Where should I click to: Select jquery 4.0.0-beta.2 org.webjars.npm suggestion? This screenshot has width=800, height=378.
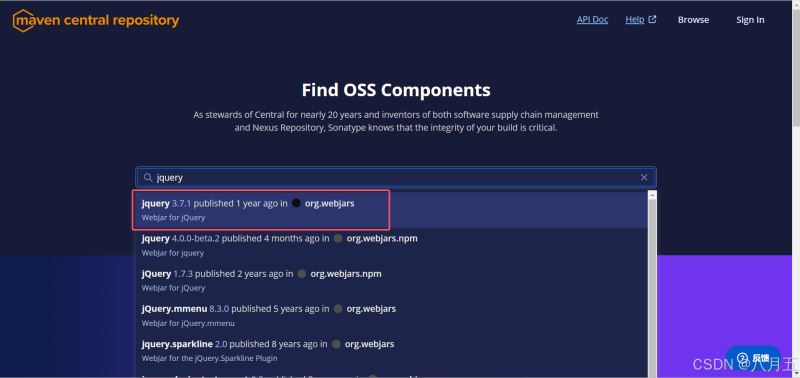coord(391,245)
